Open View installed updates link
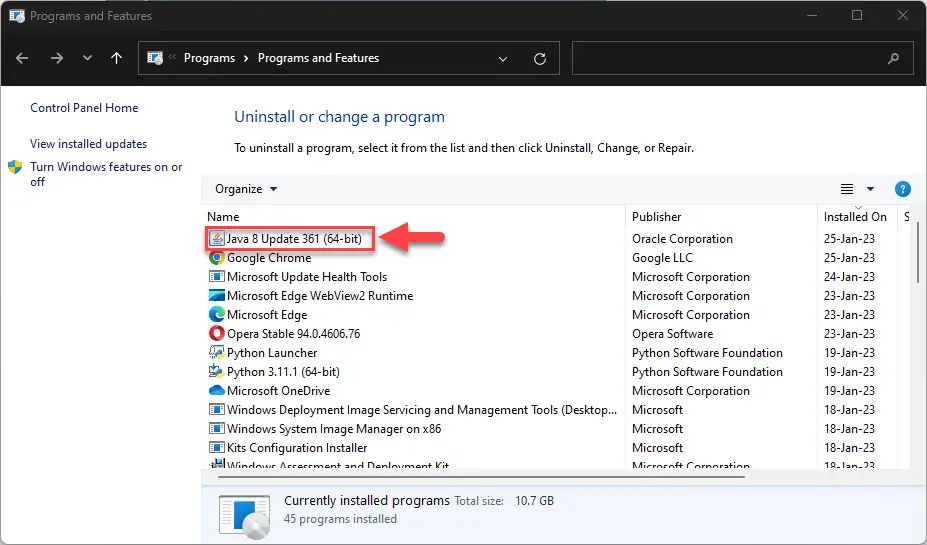This screenshot has width=927, height=545. point(89,144)
